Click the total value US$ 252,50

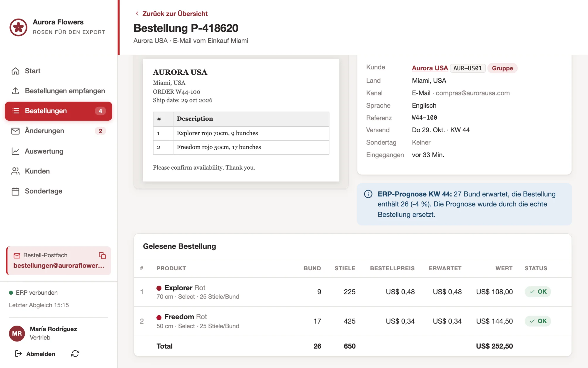[x=494, y=346]
